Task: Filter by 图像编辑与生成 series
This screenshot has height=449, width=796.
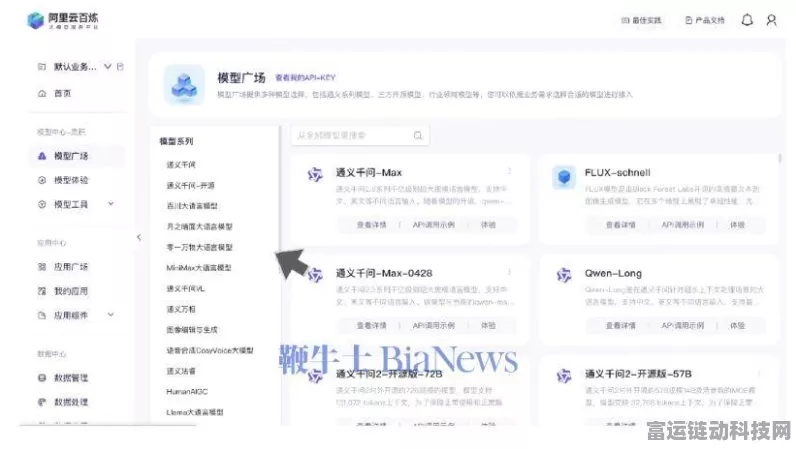Action: (x=192, y=330)
